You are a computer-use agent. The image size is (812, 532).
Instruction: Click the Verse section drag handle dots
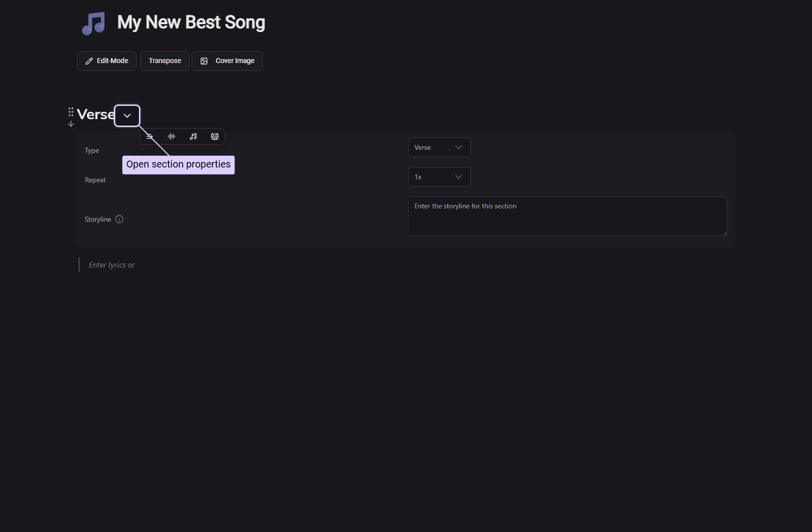(70, 112)
